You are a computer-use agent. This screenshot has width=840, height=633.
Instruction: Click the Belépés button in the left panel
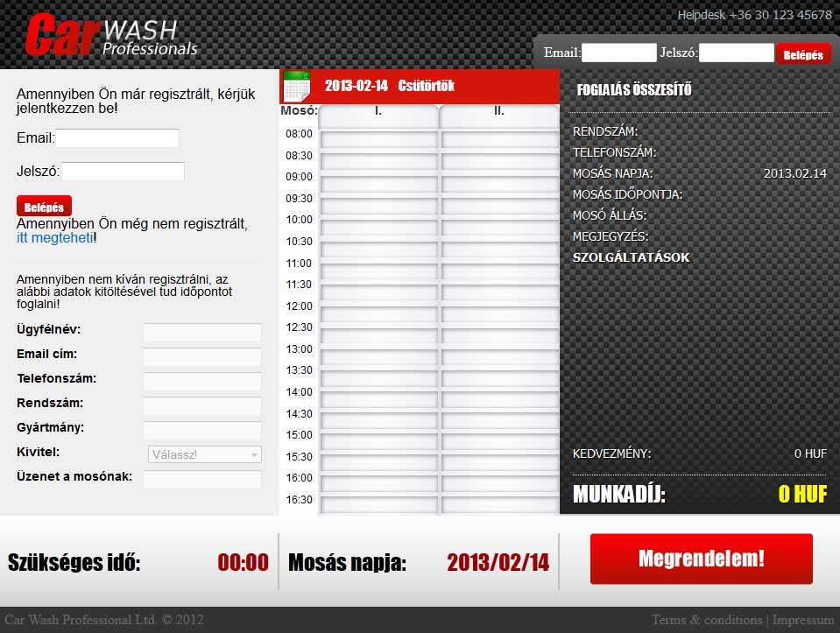pos(44,206)
